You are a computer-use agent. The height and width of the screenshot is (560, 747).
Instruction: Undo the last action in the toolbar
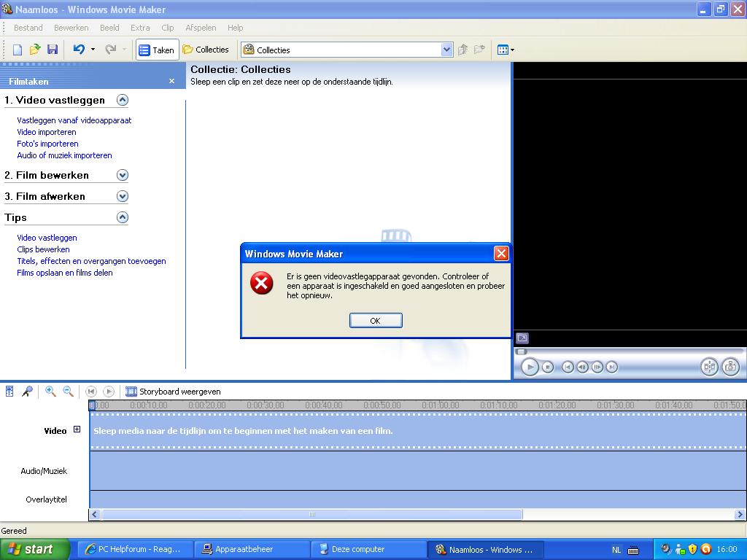point(79,50)
